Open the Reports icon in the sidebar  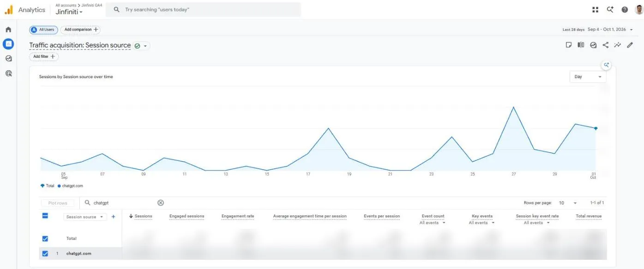[x=8, y=44]
